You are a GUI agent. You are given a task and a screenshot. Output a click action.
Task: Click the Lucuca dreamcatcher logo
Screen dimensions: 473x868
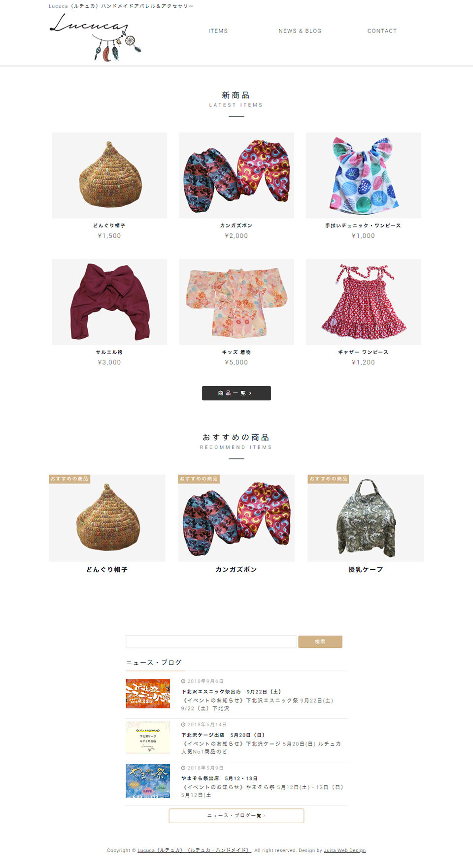[96, 37]
